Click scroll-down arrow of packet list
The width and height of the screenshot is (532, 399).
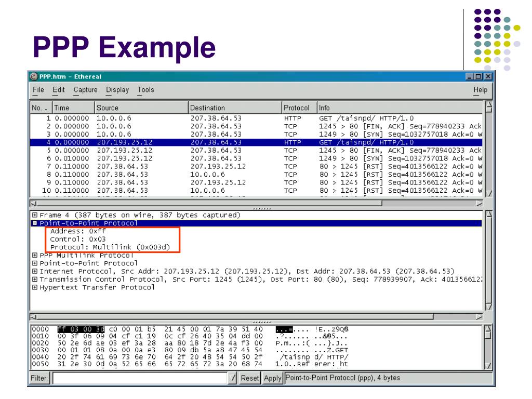[x=489, y=194]
